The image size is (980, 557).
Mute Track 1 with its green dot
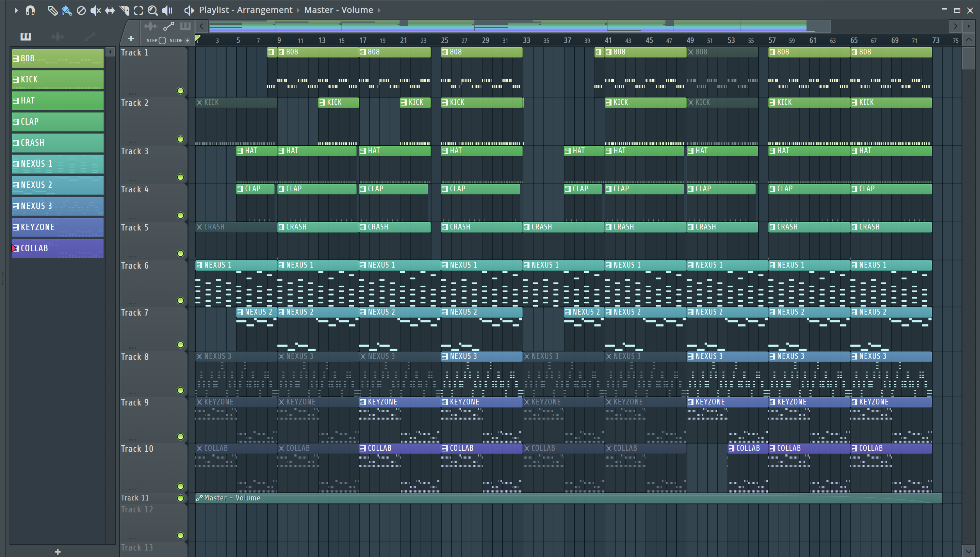180,91
